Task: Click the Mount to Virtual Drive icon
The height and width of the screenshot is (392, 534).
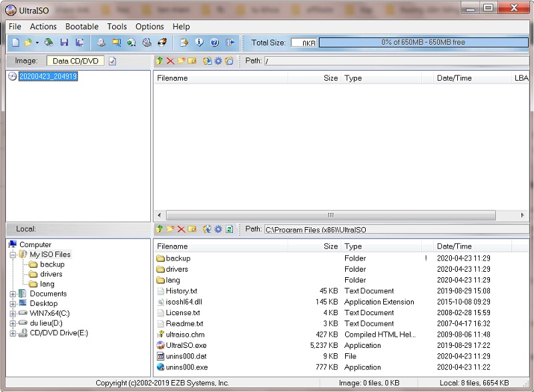Action: click(x=147, y=42)
